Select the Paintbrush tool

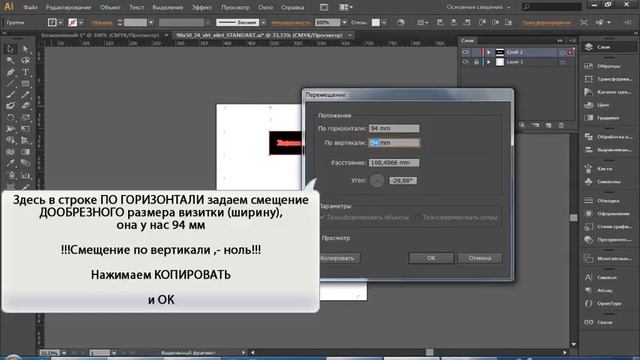pyautogui.click(x=10, y=95)
